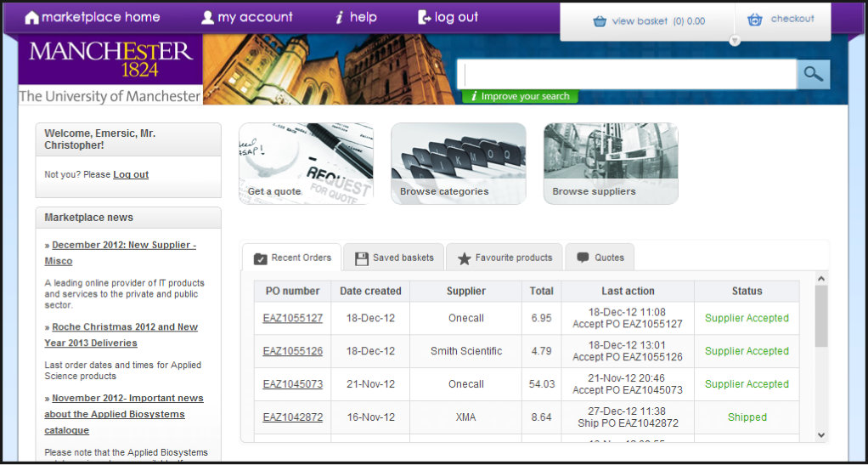The height and width of the screenshot is (465, 868).
Task: Click the orders list scrollbar thumb
Action: (x=821, y=316)
